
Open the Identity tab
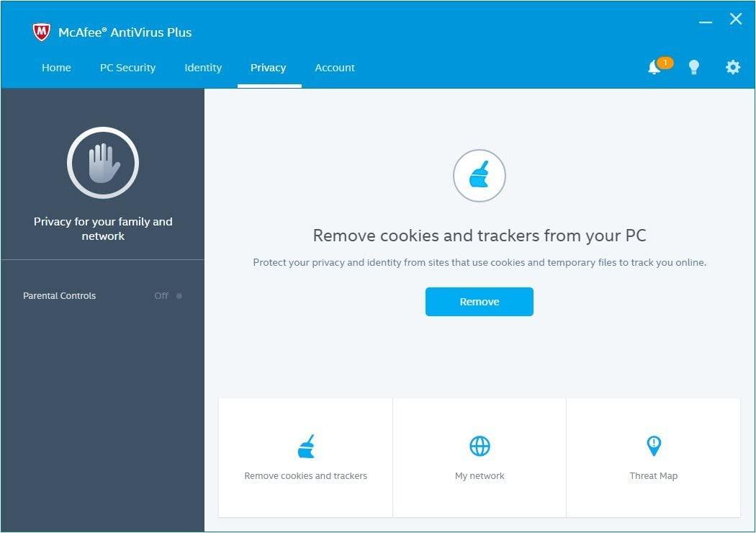pyautogui.click(x=202, y=67)
